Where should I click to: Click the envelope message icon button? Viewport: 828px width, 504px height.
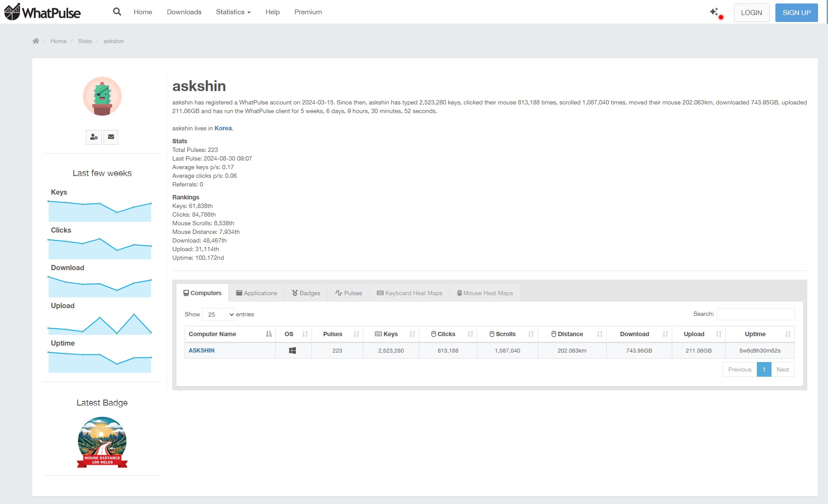click(111, 137)
